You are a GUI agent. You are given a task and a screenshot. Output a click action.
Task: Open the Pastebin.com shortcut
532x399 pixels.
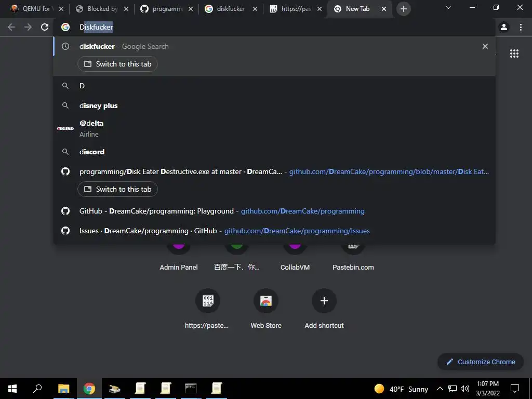pos(353,258)
